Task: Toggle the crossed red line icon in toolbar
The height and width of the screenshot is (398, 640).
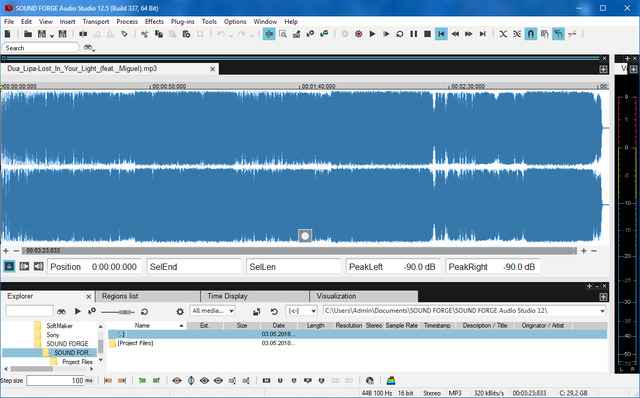Action: [x=572, y=34]
